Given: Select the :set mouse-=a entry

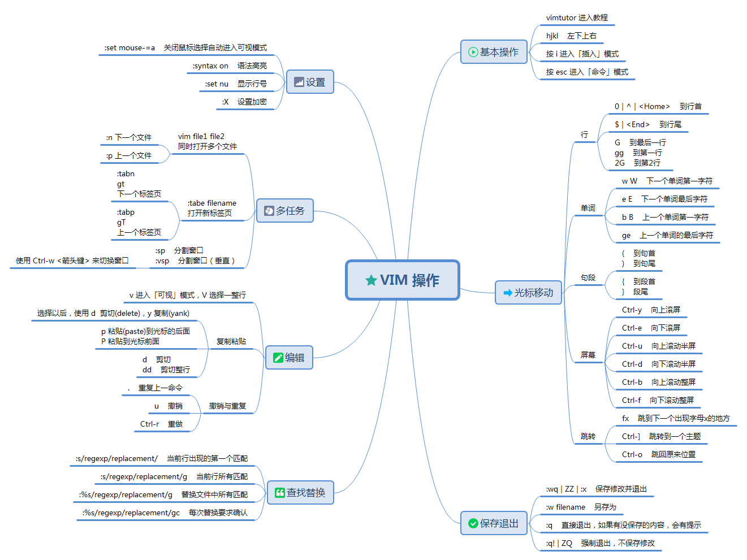Looking at the screenshot, I should coord(185,47).
